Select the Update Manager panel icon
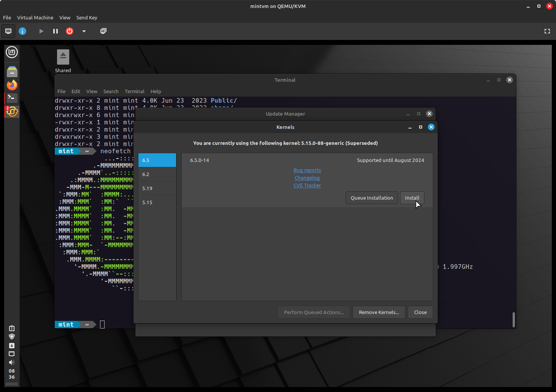The height and width of the screenshot is (392, 556). point(12,111)
